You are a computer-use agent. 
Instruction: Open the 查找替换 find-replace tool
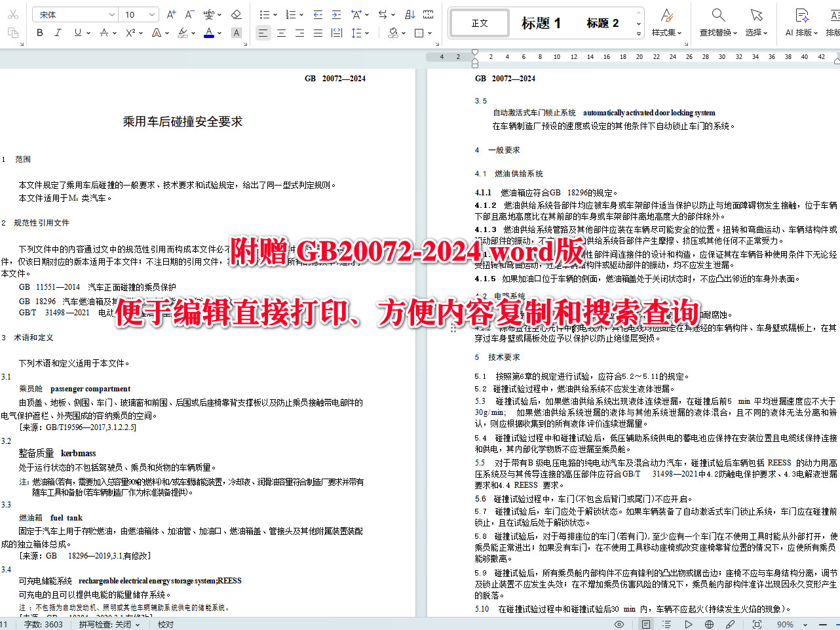pyautogui.click(x=717, y=23)
